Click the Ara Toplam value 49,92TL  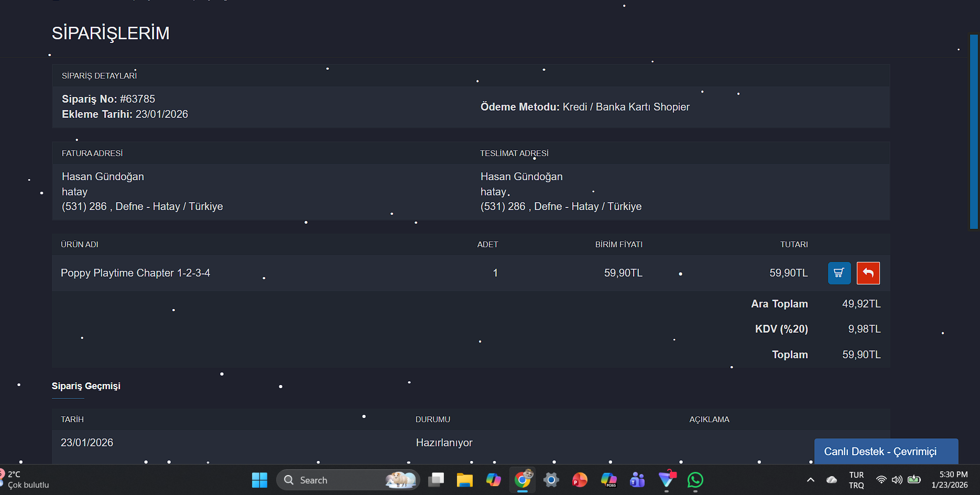point(861,304)
